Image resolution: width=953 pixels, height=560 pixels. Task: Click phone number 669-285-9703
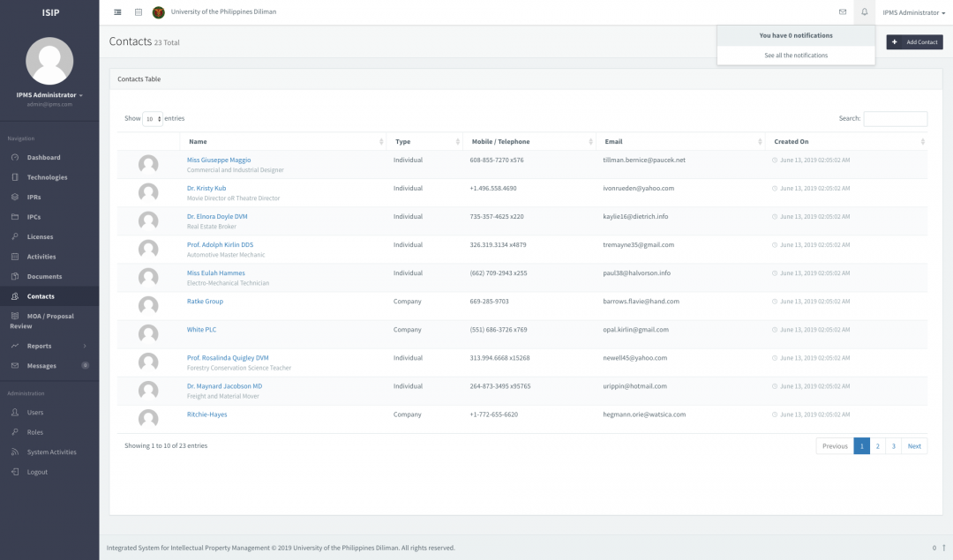(489, 302)
